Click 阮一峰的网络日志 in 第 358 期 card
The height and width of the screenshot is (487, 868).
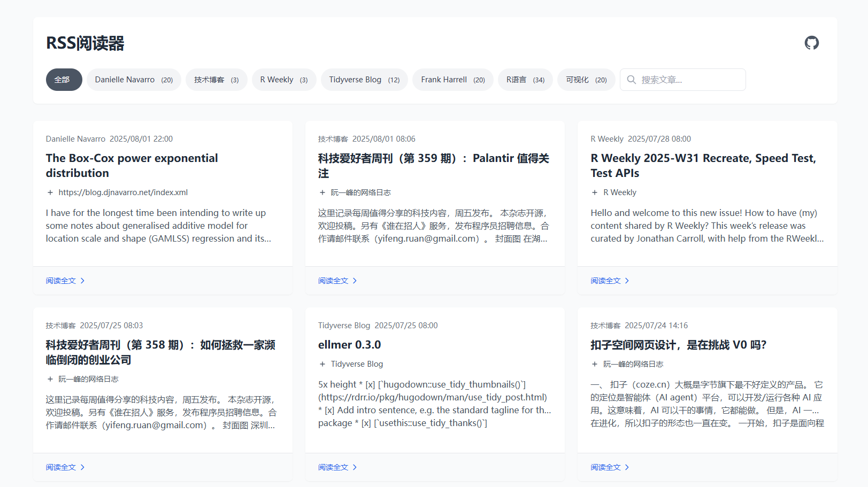pos(89,379)
